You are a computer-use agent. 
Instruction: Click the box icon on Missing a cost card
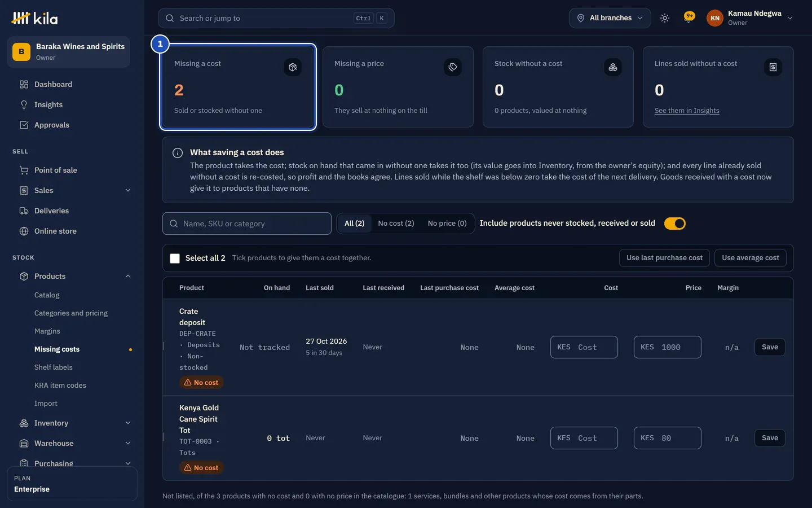click(x=293, y=67)
